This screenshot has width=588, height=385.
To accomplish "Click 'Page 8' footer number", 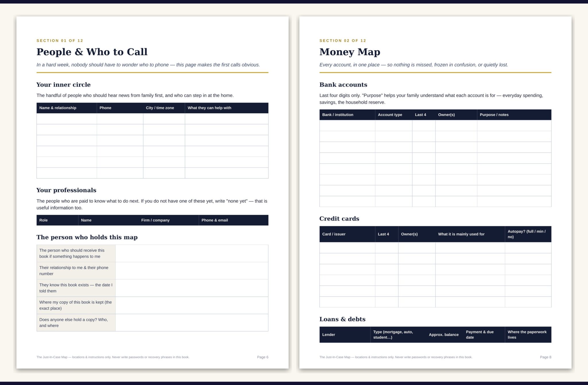I will click(x=546, y=357).
